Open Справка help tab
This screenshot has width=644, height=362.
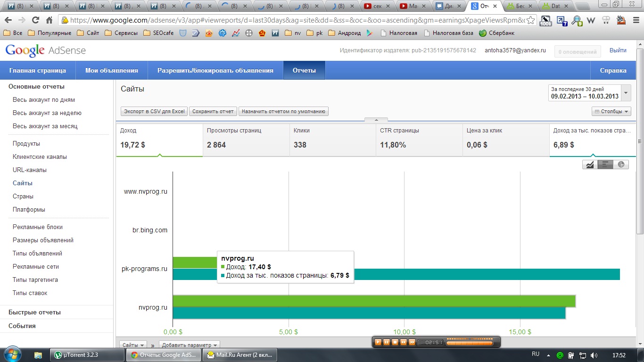[x=613, y=70]
